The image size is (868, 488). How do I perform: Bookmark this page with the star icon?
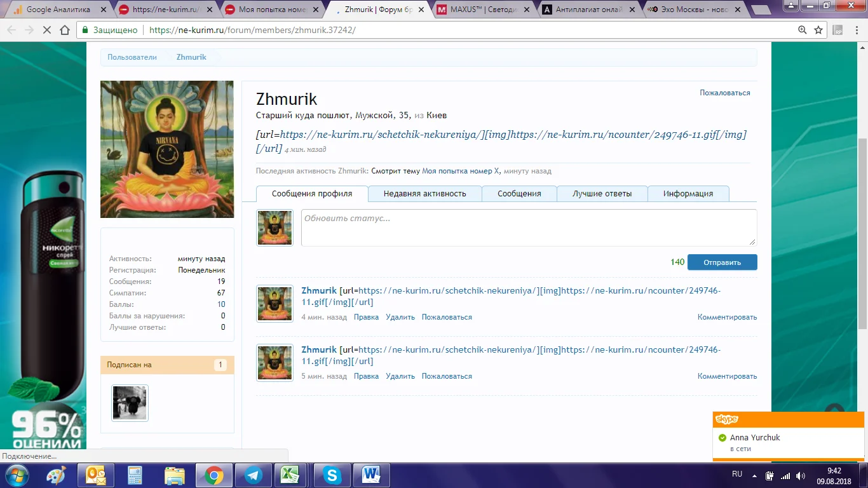click(819, 30)
